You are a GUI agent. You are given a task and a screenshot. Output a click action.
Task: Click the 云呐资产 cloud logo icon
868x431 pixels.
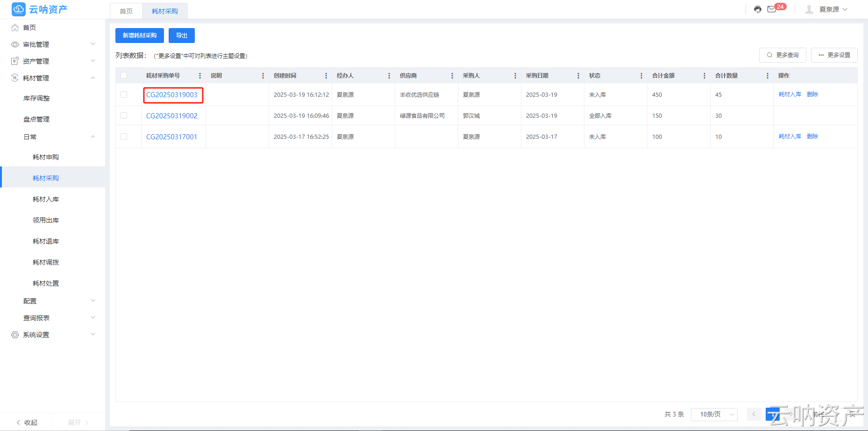19,9
